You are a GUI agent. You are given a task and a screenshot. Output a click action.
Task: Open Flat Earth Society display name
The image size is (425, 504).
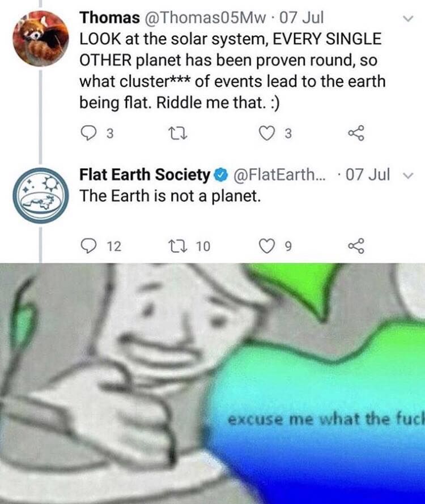144,175
